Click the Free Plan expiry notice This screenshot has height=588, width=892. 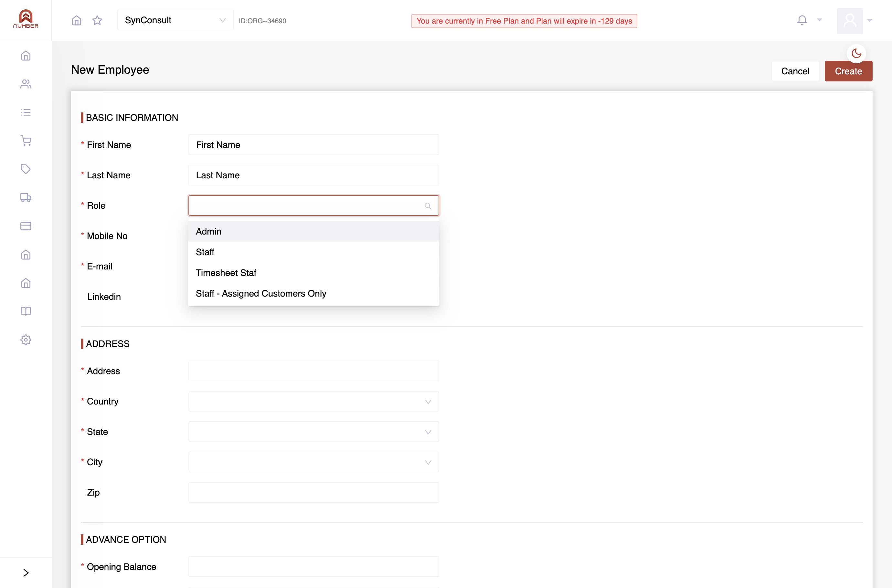524,21
